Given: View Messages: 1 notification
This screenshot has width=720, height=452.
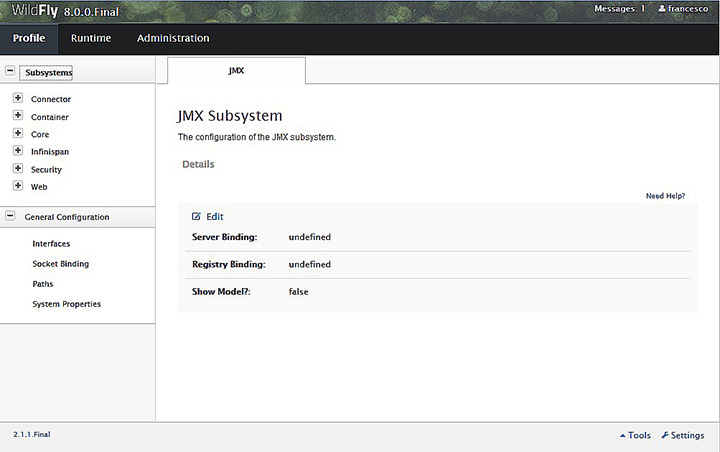Looking at the screenshot, I should point(619,8).
